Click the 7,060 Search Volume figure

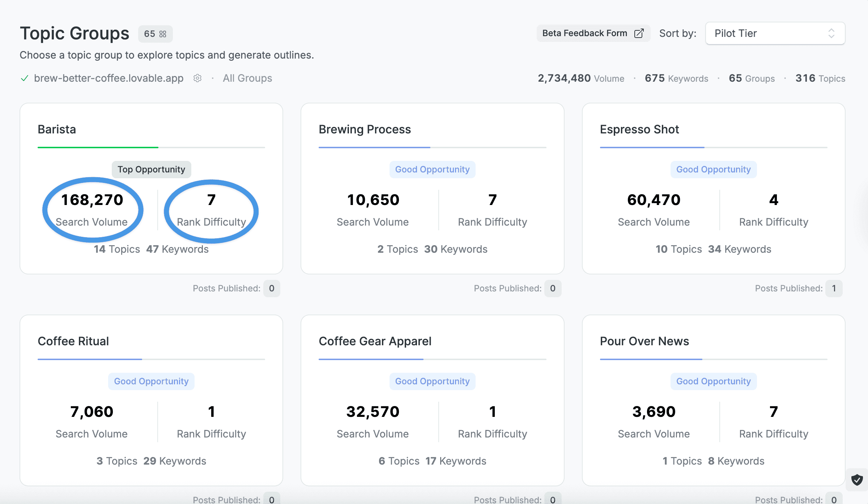pyautogui.click(x=92, y=412)
